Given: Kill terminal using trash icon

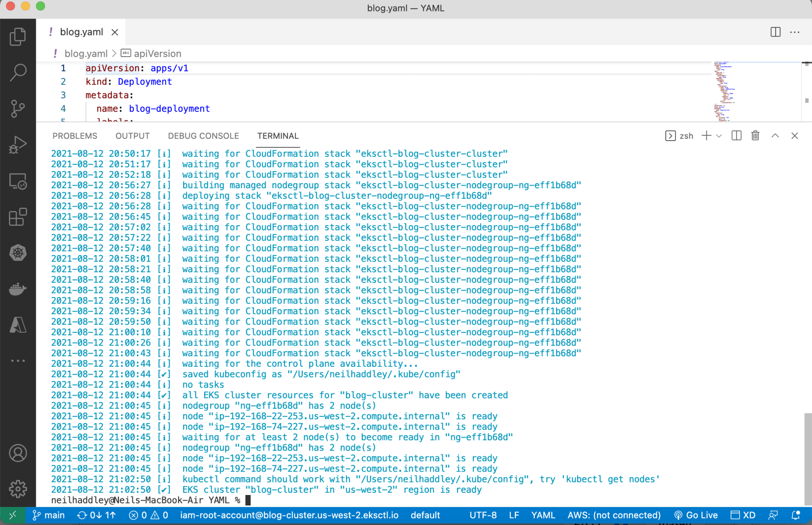Looking at the screenshot, I should (x=755, y=136).
